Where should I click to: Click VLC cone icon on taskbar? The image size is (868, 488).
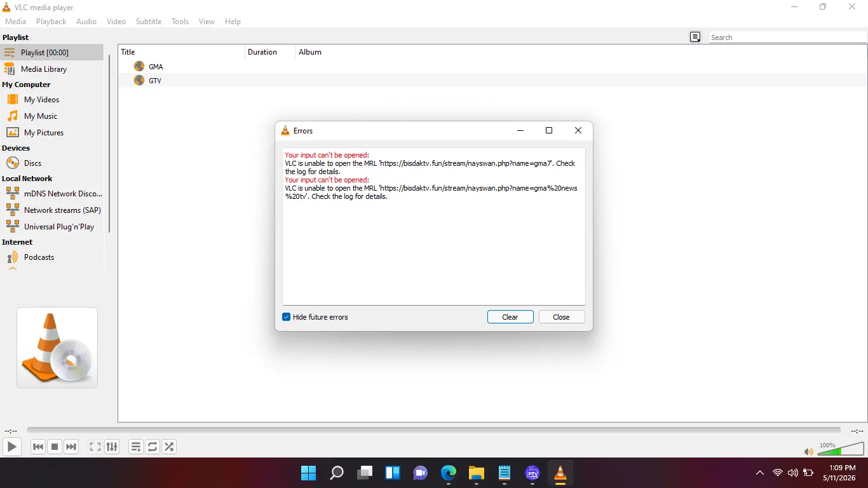[x=560, y=473]
